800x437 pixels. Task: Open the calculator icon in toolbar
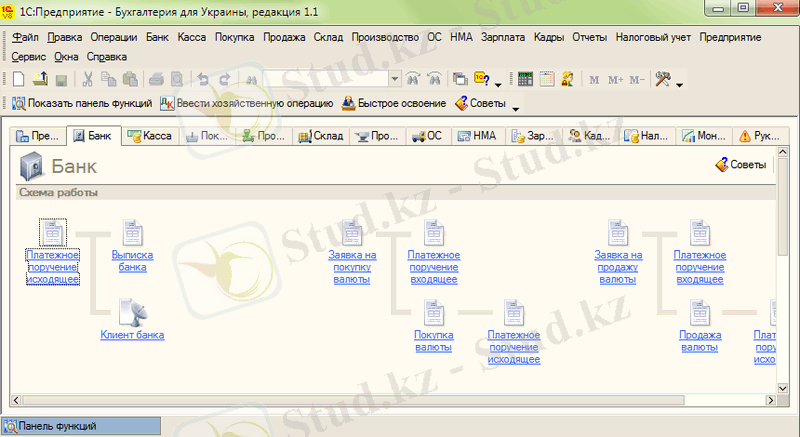[526, 79]
